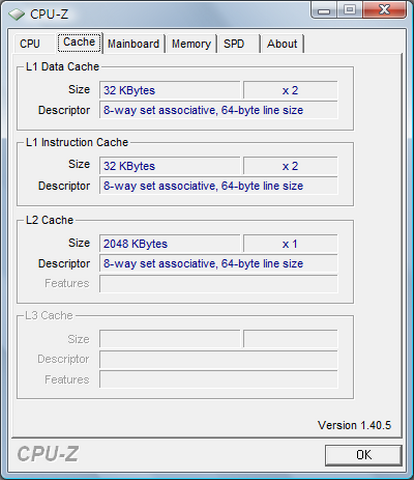The width and height of the screenshot is (414, 480).
Task: Click the OK button
Action: click(363, 455)
